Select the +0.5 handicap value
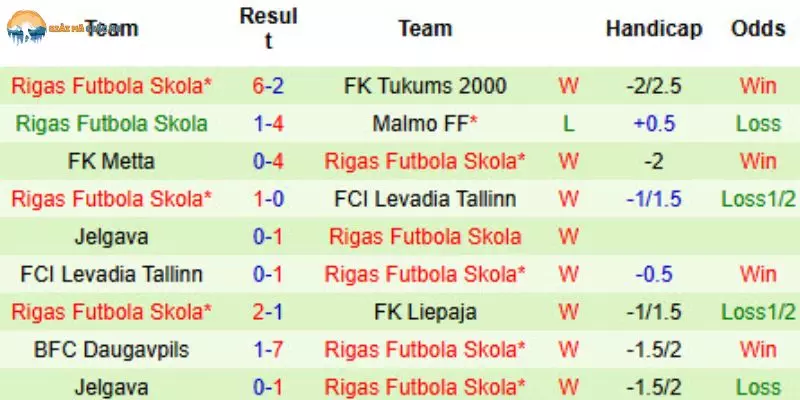 pyautogui.click(x=655, y=123)
